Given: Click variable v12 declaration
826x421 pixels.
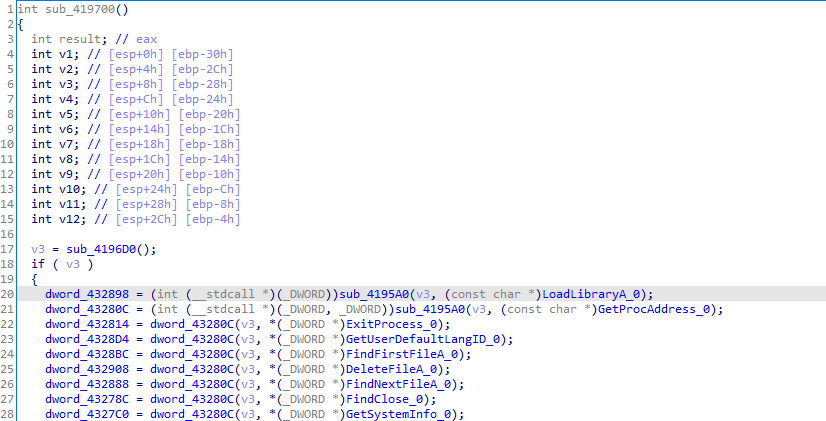Looking at the screenshot, I should pos(70,219).
